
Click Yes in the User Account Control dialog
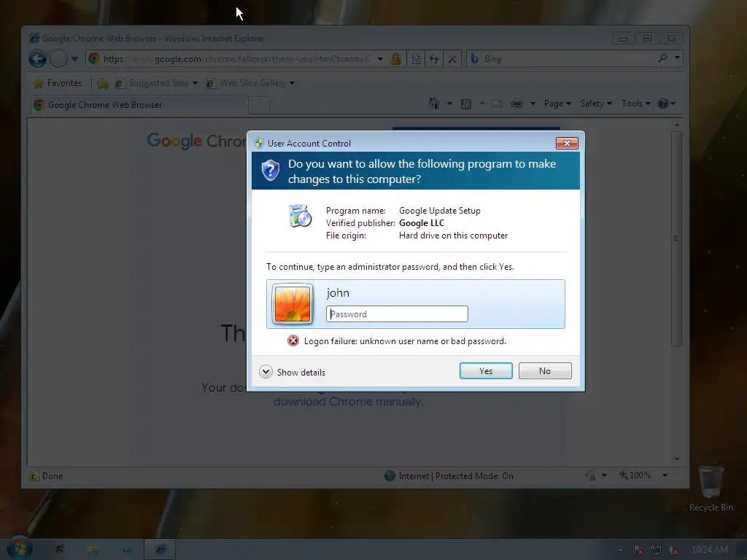point(486,371)
